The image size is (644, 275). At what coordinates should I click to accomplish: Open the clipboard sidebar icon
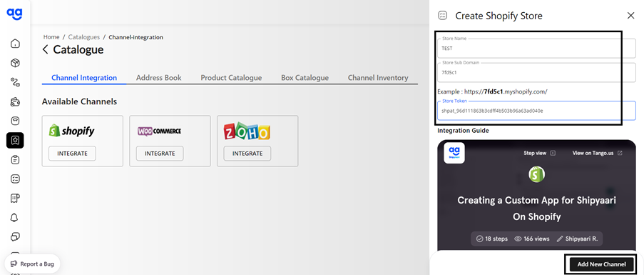click(x=15, y=159)
